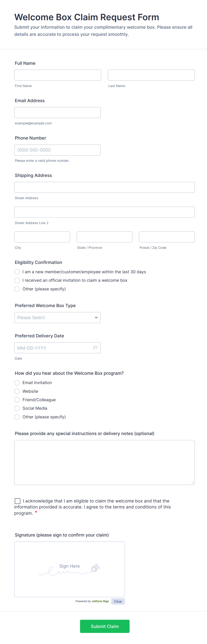Open the Preferred Welcome Box Type dropdown
The image size is (207, 644).
point(57,318)
